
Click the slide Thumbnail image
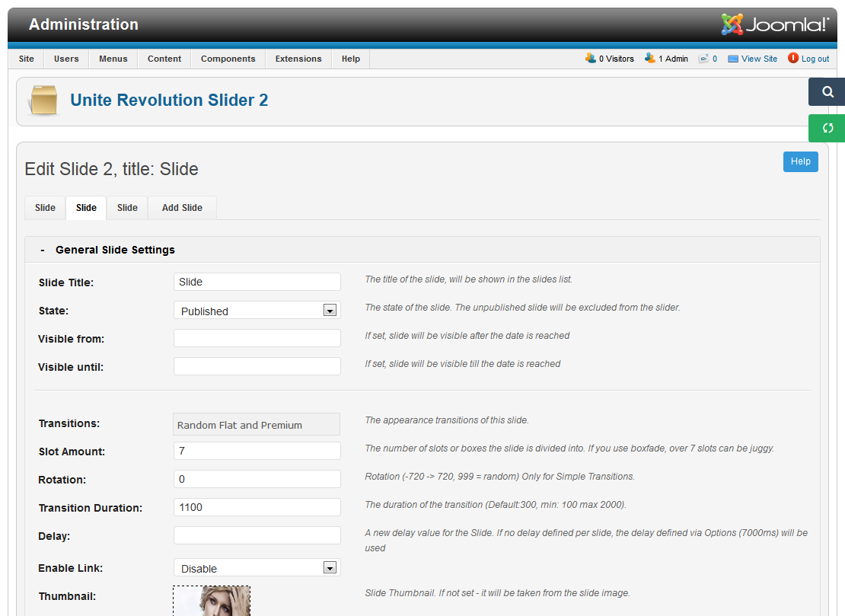pyautogui.click(x=211, y=601)
